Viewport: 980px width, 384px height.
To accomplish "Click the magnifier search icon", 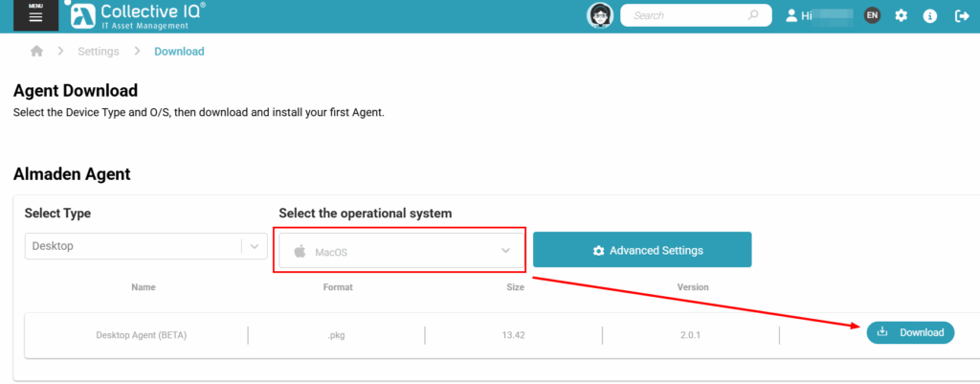I will pyautogui.click(x=753, y=15).
